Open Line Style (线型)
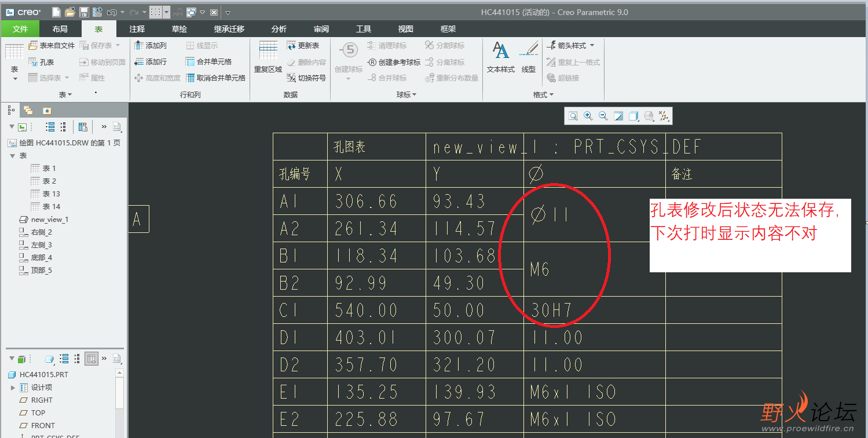 tap(529, 57)
